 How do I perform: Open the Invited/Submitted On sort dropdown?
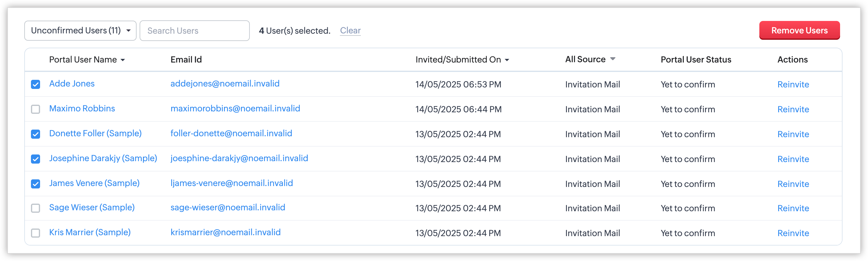tap(507, 60)
